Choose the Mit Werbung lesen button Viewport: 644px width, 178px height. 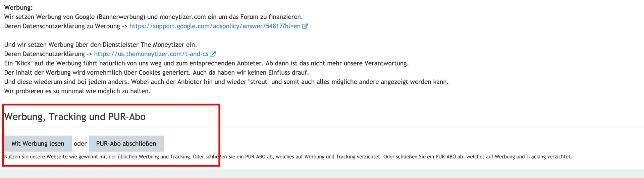click(38, 144)
